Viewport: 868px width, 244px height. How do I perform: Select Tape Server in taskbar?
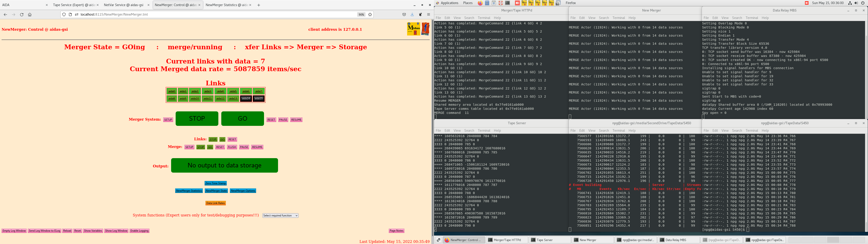coord(550,240)
